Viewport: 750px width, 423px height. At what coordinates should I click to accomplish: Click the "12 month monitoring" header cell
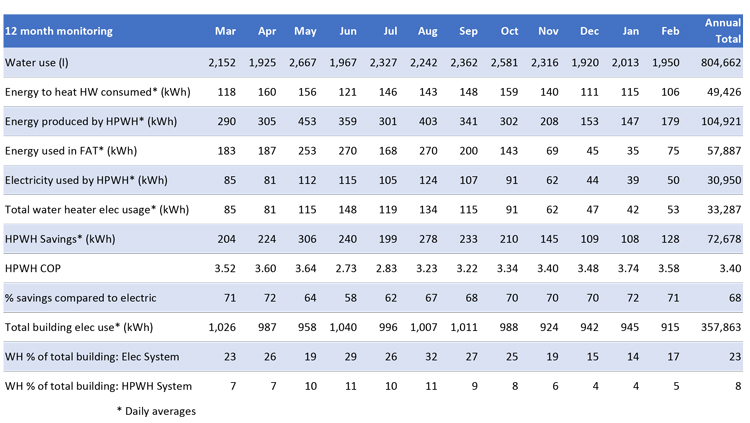[x=60, y=31]
